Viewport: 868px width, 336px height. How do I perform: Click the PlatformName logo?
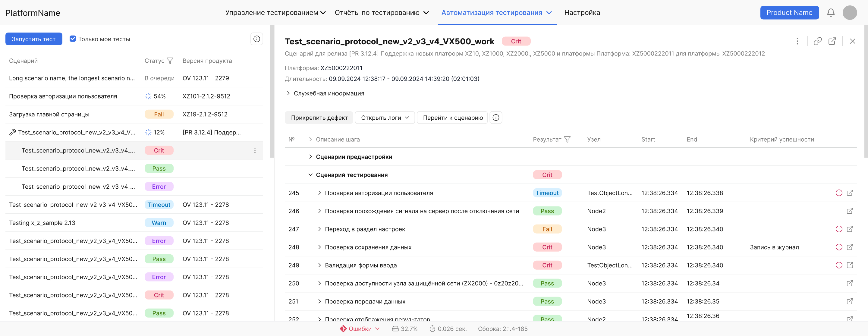[33, 13]
